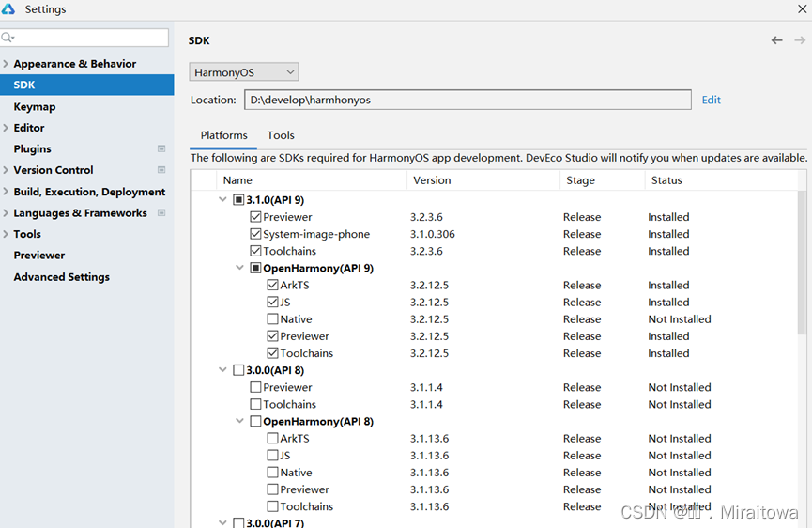Image resolution: width=812 pixels, height=528 pixels.
Task: Check Native 3.1.13.6 checkbox
Action: [273, 473]
